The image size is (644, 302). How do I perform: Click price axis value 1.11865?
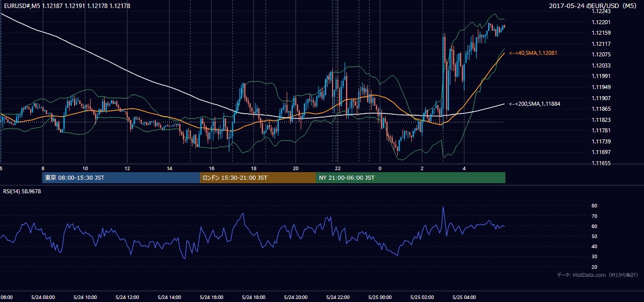[601, 109]
